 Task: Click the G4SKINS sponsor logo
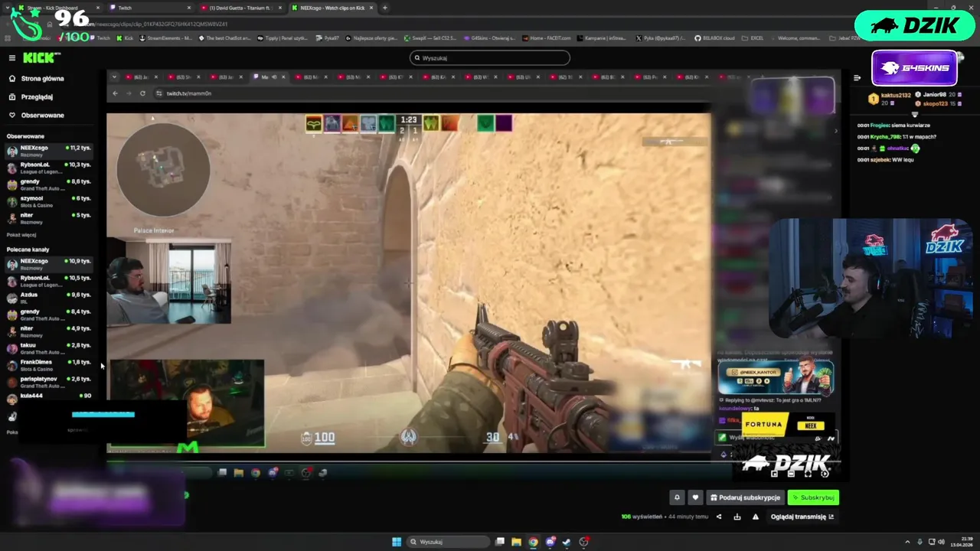click(x=914, y=68)
